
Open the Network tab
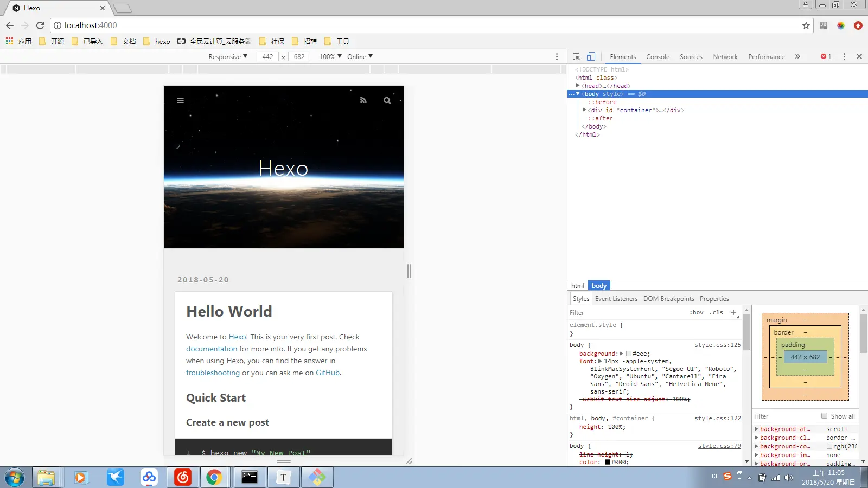pyautogui.click(x=725, y=56)
